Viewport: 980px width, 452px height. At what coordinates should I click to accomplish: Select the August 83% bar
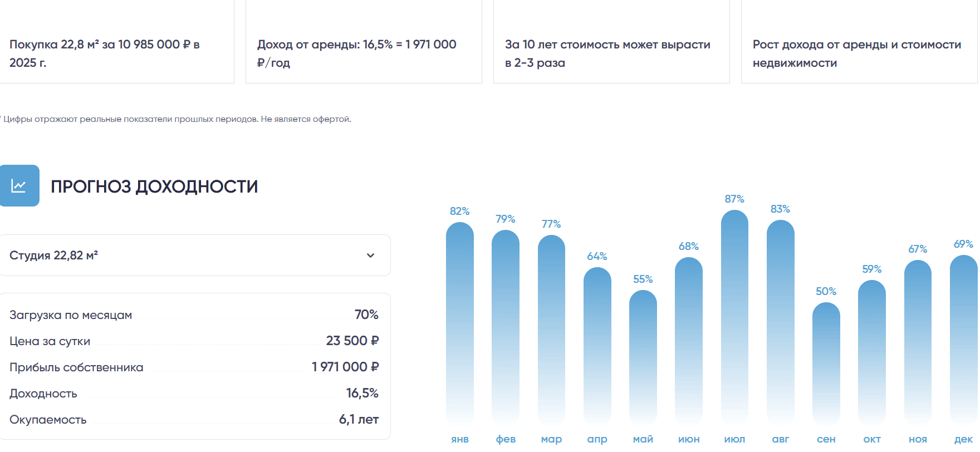coord(781,323)
